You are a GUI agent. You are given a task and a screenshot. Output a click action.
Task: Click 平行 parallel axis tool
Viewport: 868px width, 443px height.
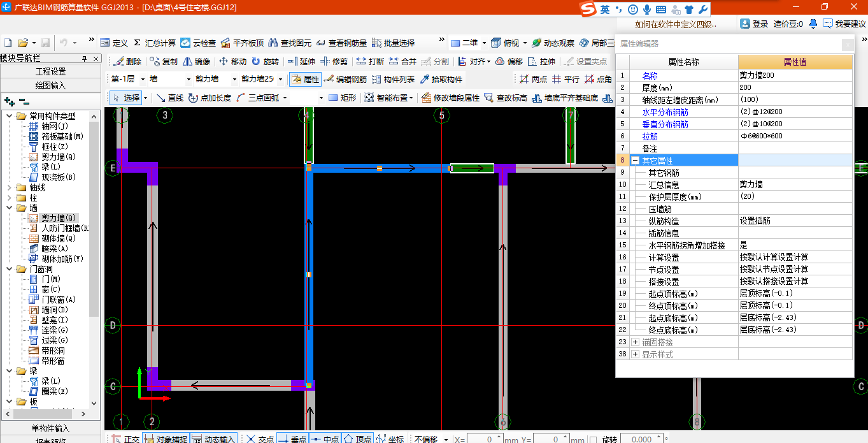(x=566, y=80)
